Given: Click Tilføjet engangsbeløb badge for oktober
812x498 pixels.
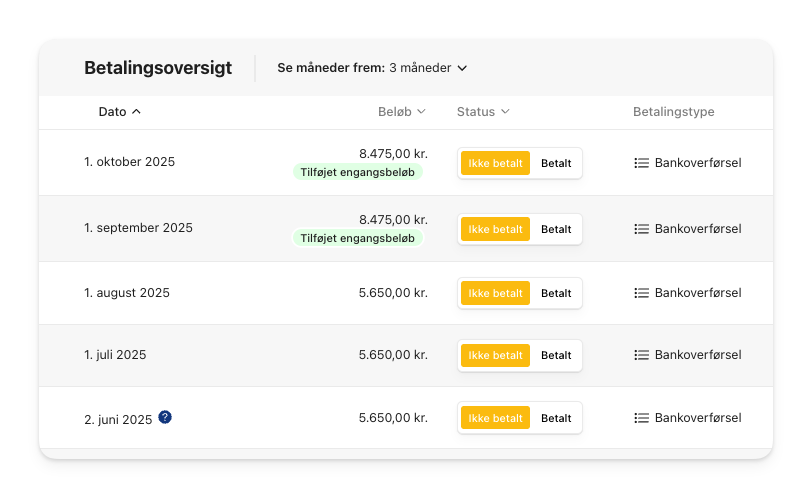Looking at the screenshot, I should pos(358,172).
